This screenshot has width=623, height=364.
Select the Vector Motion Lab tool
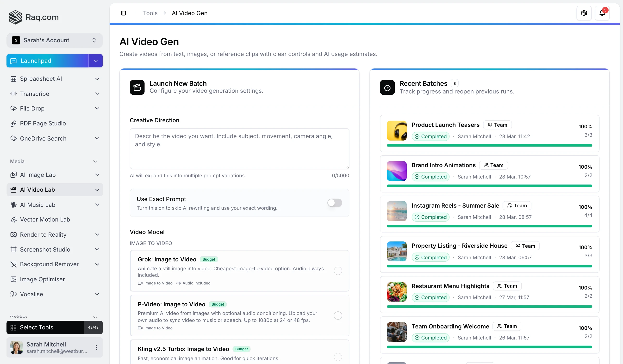pos(45,219)
